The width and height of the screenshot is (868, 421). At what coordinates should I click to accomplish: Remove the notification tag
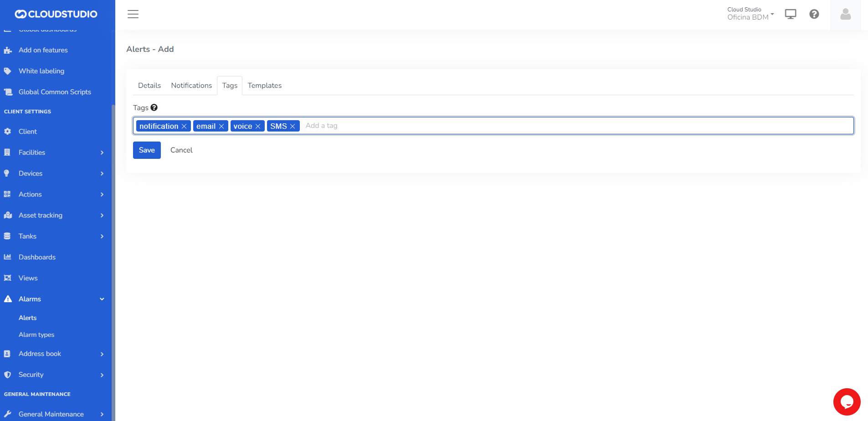tap(184, 127)
